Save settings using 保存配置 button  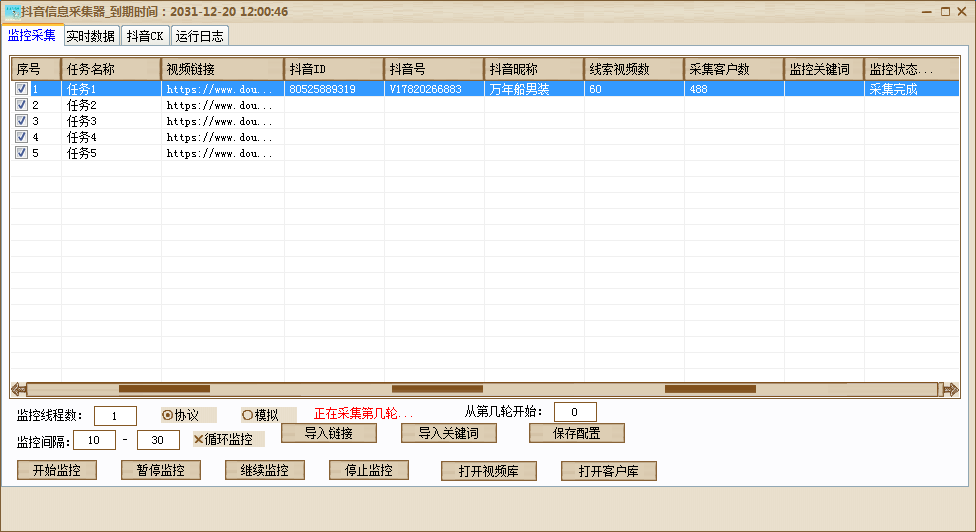click(x=576, y=433)
